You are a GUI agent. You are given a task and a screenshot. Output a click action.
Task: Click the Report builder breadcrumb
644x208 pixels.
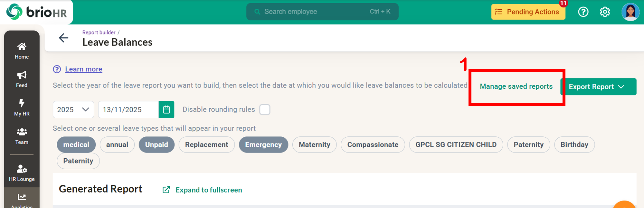pyautogui.click(x=99, y=33)
